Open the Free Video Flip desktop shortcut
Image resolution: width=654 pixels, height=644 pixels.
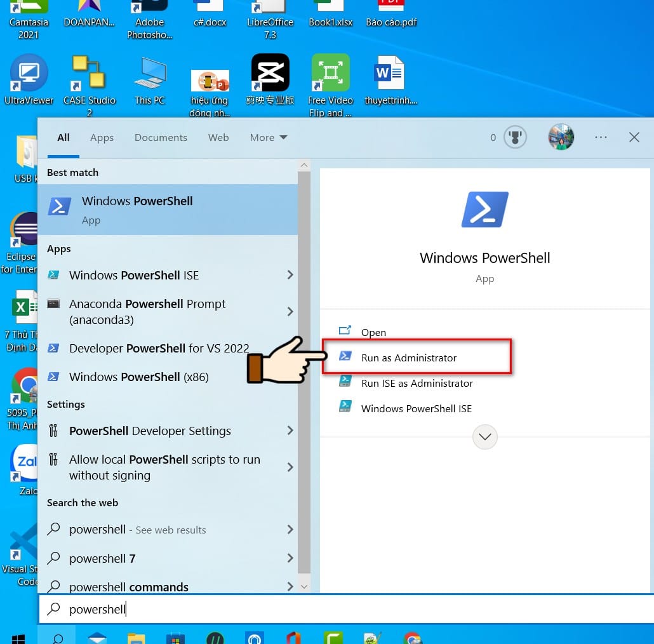click(330, 86)
